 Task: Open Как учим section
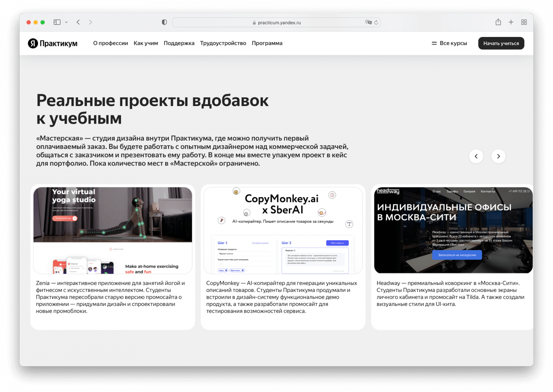tap(146, 43)
